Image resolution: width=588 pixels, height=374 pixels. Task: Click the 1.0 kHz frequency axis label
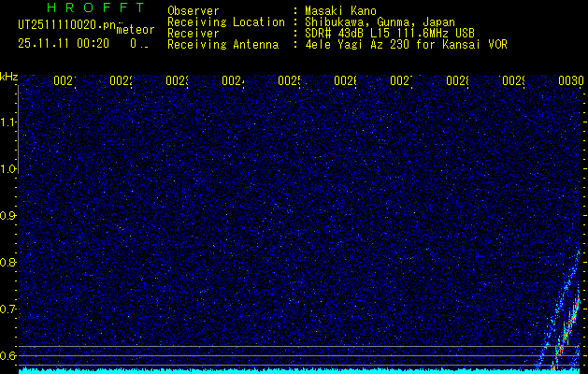tap(8, 169)
